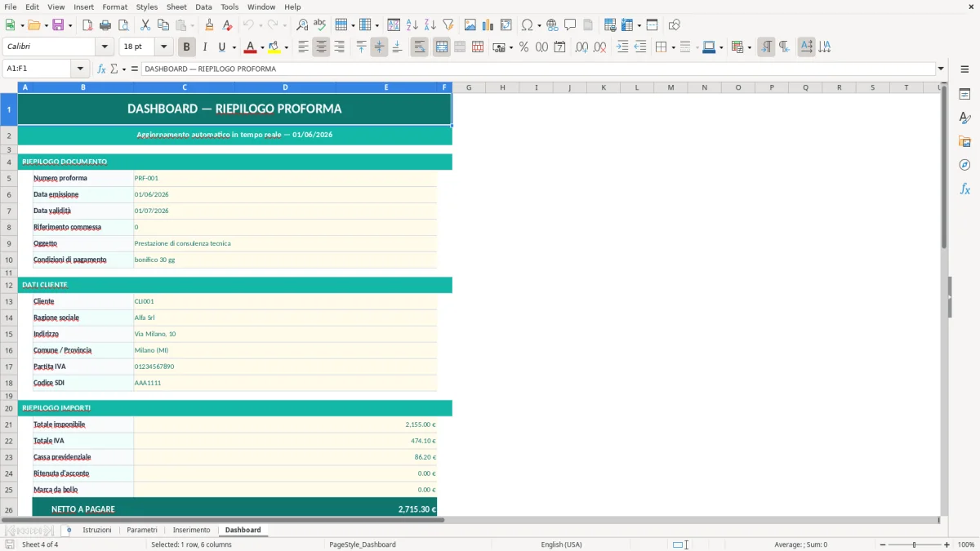Align cell text right

[339, 47]
